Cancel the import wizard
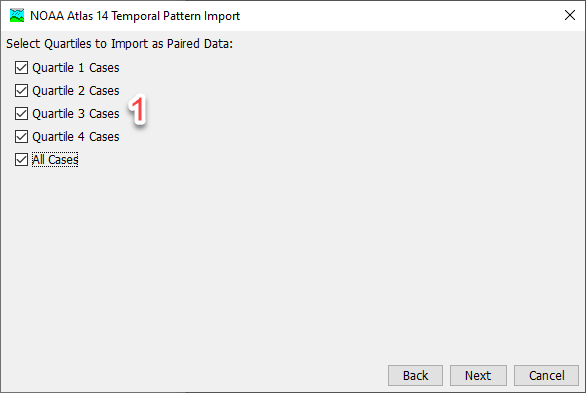The height and width of the screenshot is (393, 586). click(546, 375)
